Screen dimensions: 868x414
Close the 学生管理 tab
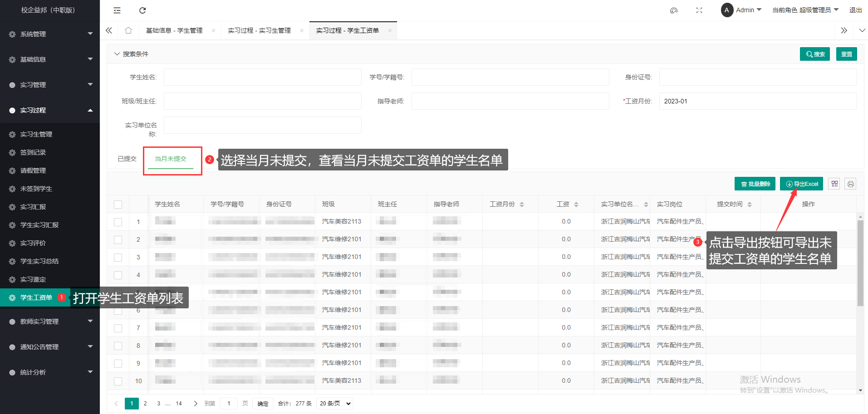click(x=213, y=31)
